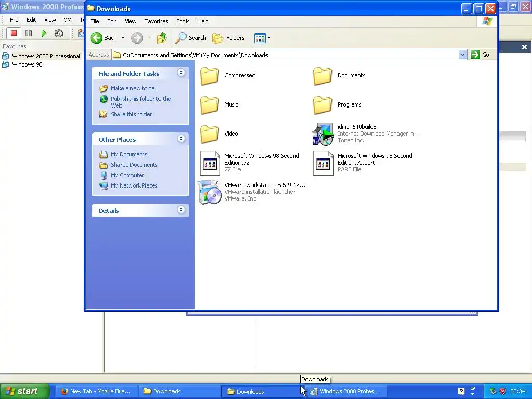Viewport: 532px width, 399px height.
Task: Click Share this folder link
Action: 131,114
